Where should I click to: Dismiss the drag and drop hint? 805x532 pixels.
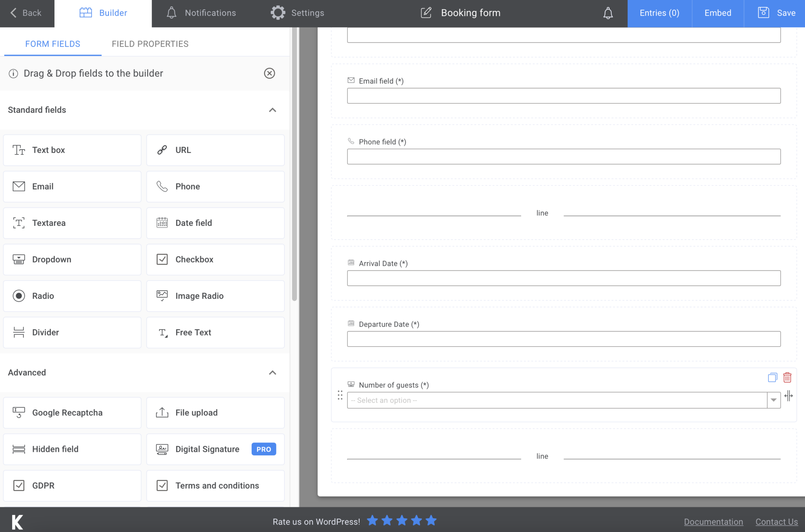pyautogui.click(x=270, y=73)
